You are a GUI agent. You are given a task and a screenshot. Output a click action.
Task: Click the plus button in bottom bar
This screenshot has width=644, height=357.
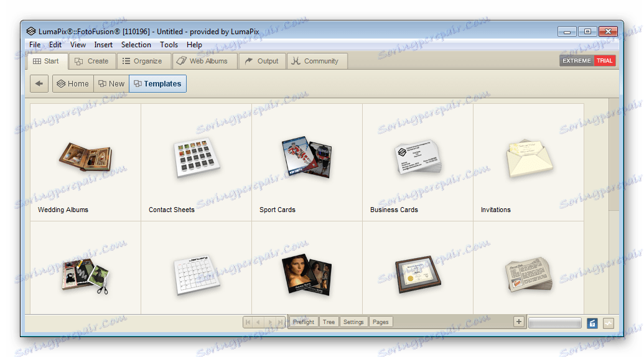[519, 322]
